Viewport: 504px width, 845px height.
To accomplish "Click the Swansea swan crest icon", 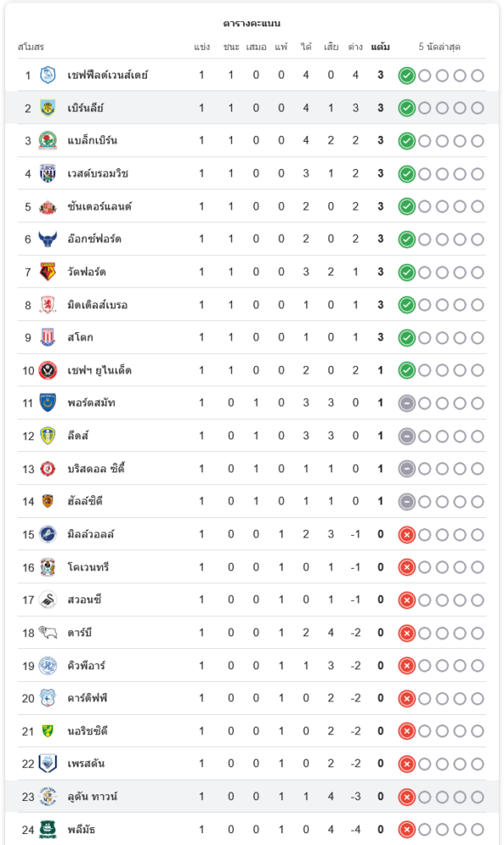I will point(48,600).
